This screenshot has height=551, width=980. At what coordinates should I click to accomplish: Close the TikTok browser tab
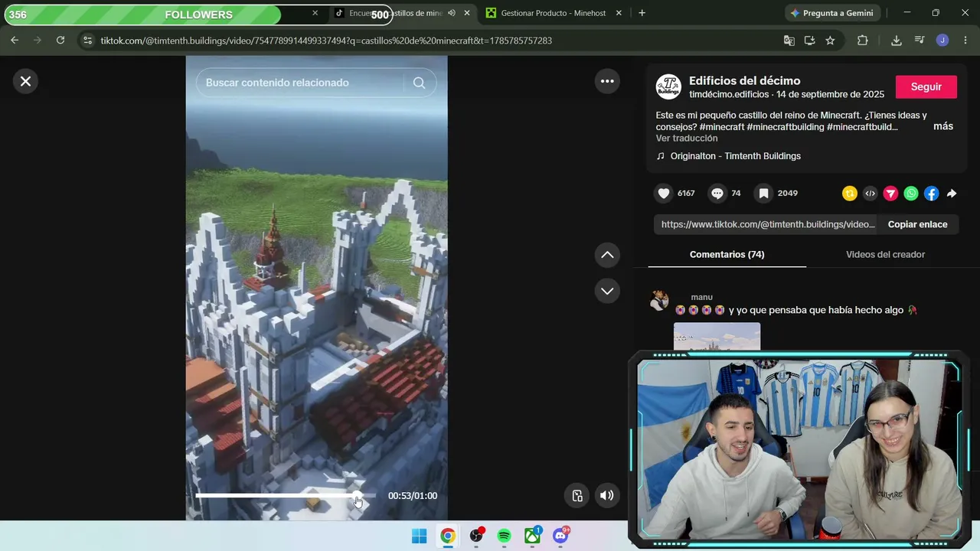tap(467, 13)
